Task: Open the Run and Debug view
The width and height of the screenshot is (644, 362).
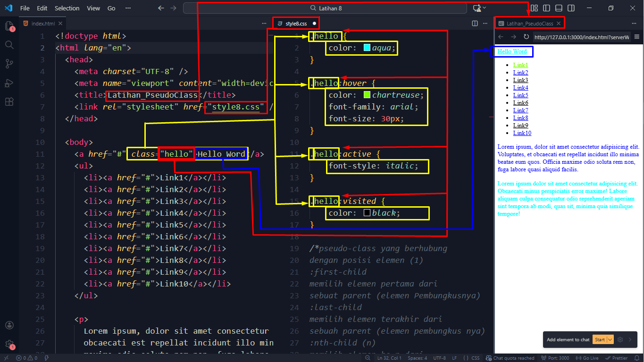Action: 9,83
